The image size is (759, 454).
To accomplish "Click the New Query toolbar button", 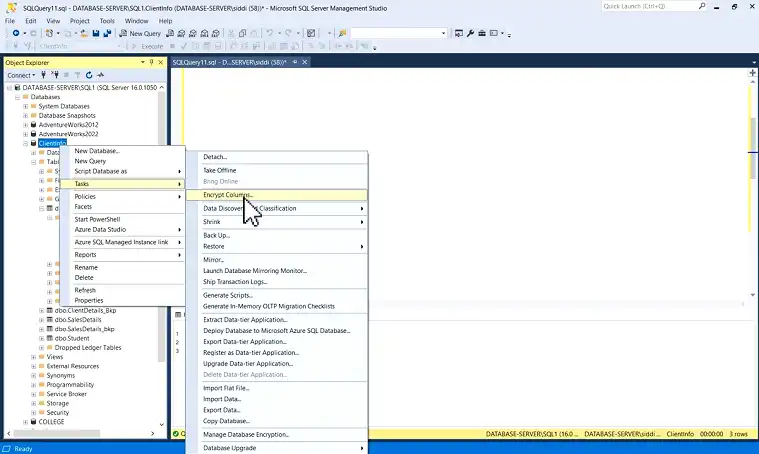I will [140, 33].
